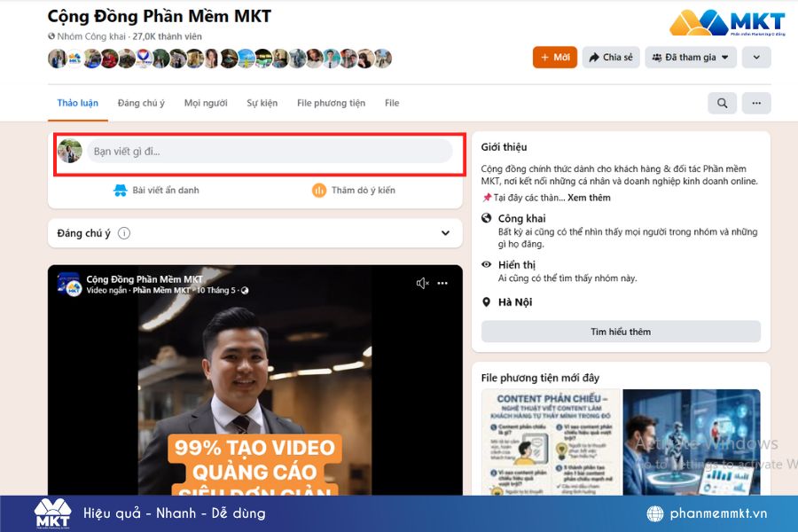Click the orange Mời invite button
The width and height of the screenshot is (798, 532).
[555, 58]
